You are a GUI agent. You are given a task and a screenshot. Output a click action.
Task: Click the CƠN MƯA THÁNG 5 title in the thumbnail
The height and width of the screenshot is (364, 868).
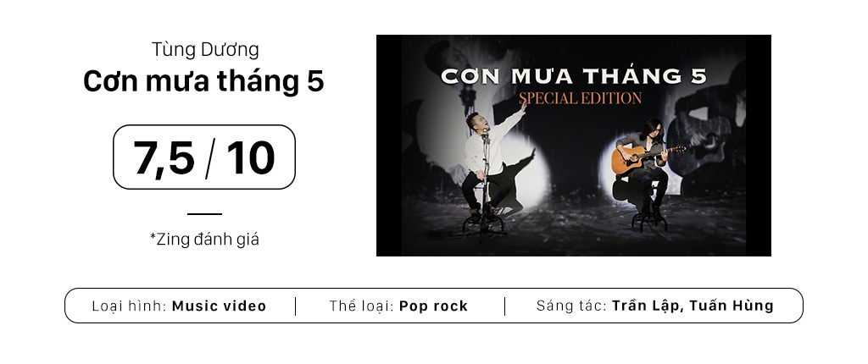pyautogui.click(x=573, y=76)
